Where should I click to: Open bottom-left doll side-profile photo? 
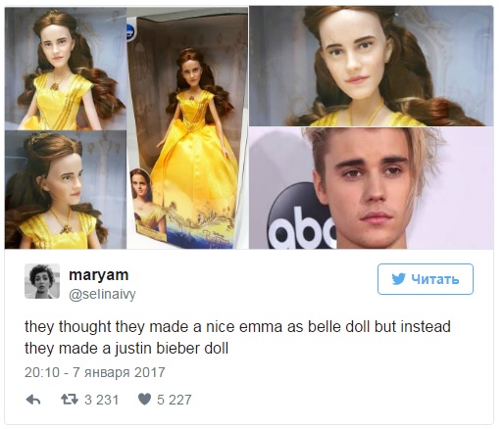66,190
